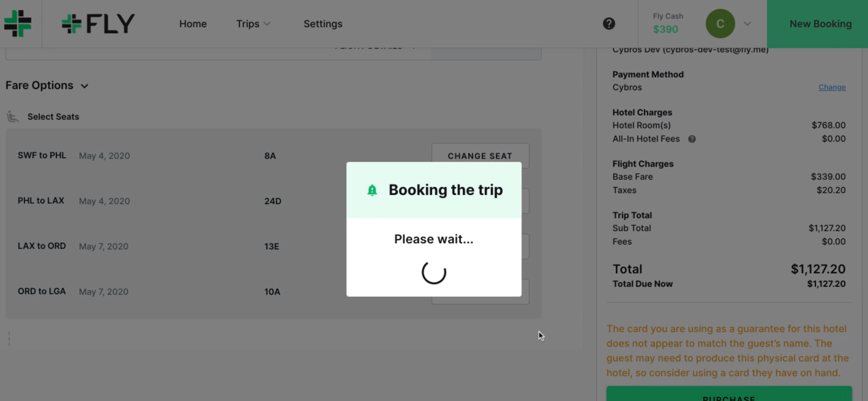Open account dropdown arrow next to avatar
The image size is (868, 401).
click(747, 24)
